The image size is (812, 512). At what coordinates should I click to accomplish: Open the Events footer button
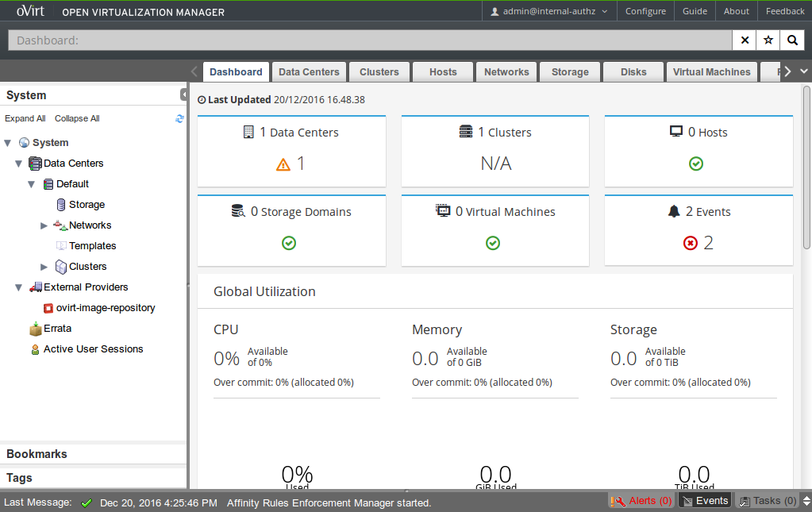coord(705,501)
